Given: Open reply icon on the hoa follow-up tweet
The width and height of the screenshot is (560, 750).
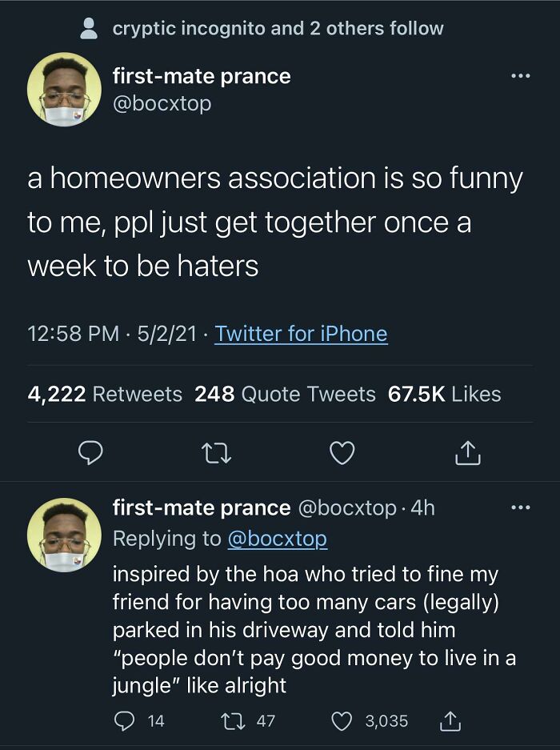Looking at the screenshot, I should pyautogui.click(x=124, y=720).
